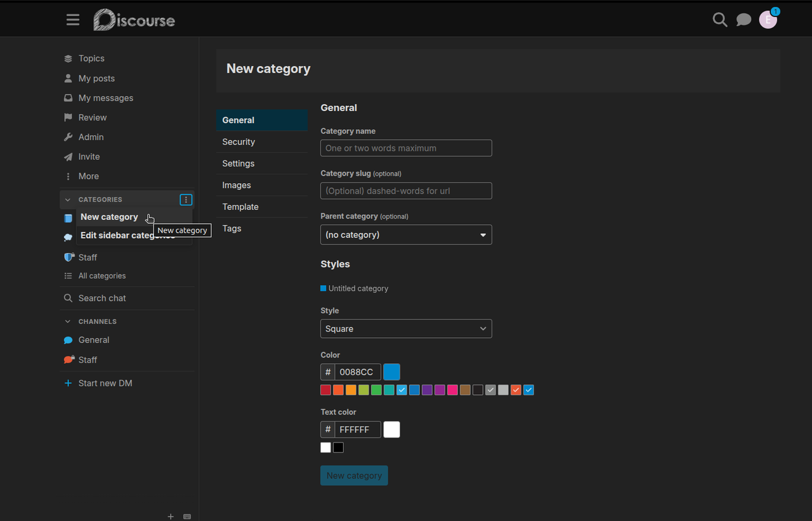
Task: Open search from the top bar magnifier
Action: (719, 20)
